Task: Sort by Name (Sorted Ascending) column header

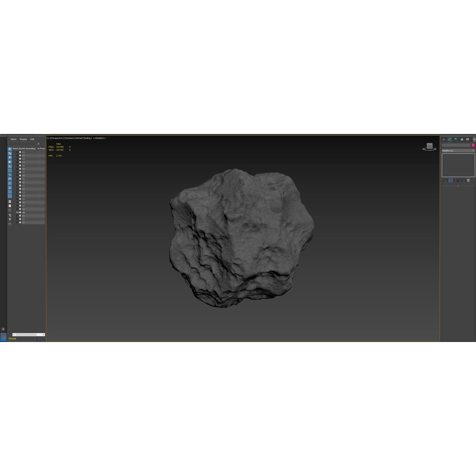Action: point(24,149)
